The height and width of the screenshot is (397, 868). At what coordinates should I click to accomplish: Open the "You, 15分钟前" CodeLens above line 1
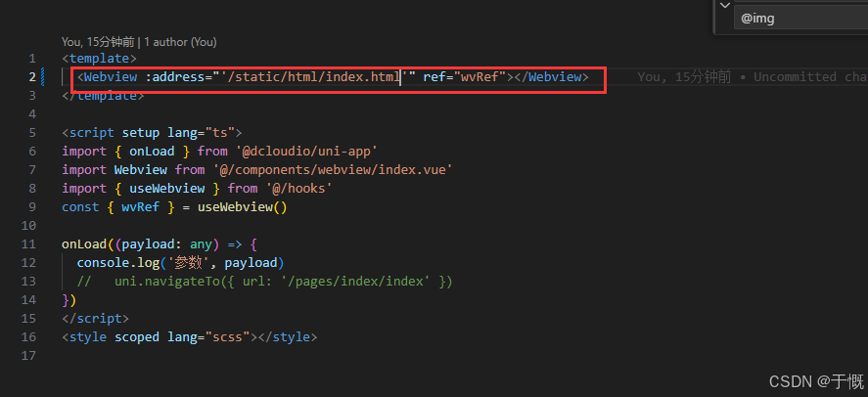click(98, 42)
